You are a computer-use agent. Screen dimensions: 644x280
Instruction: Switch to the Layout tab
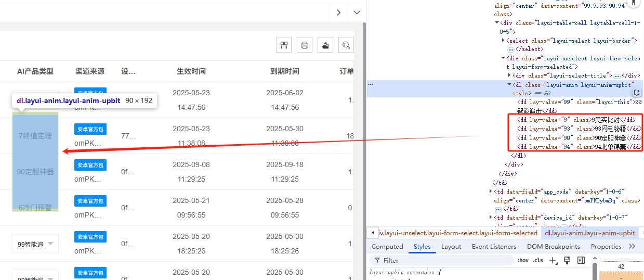pos(451,247)
